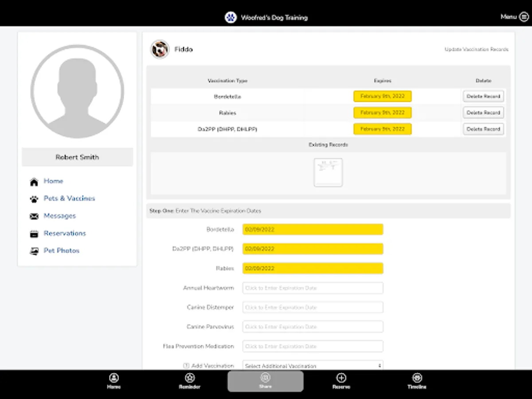Open the existing record document thumbnail

point(328,172)
